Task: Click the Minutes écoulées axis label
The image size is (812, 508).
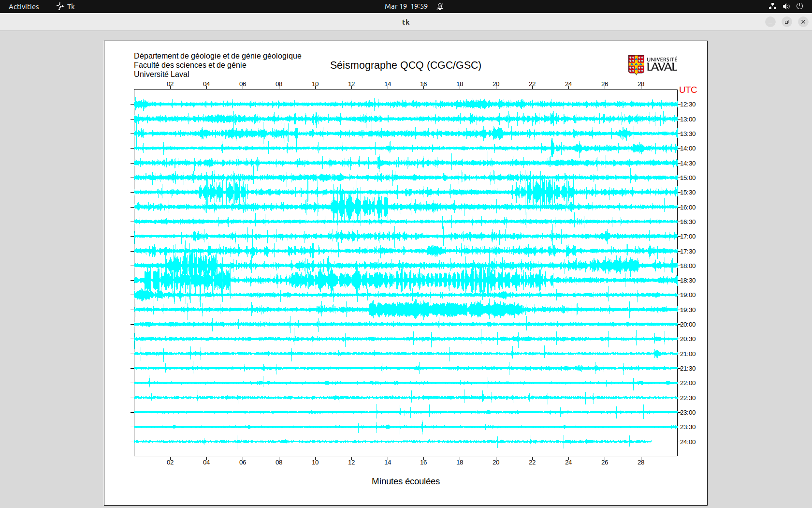Action: pyautogui.click(x=406, y=481)
